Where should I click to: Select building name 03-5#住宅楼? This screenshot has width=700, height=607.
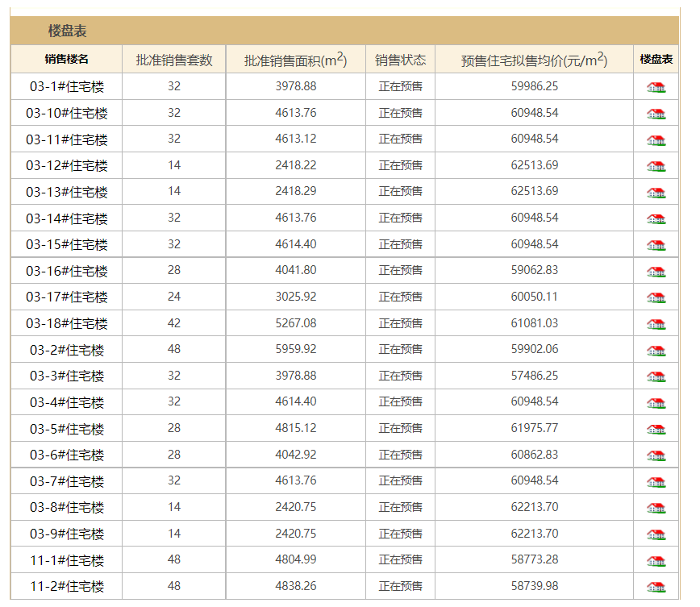tap(67, 429)
